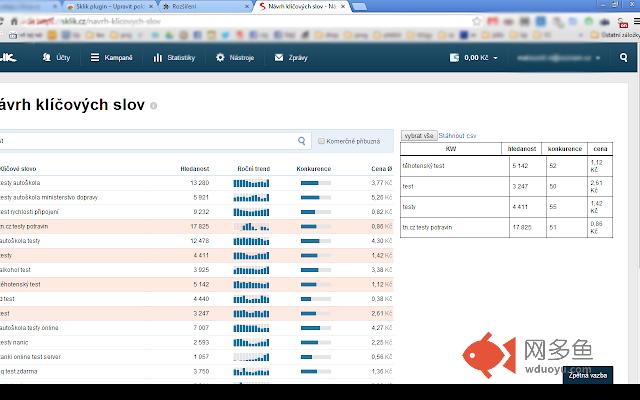Screen dimensions: 640x400
Task: Click the browser home icon
Action: (14, 21)
